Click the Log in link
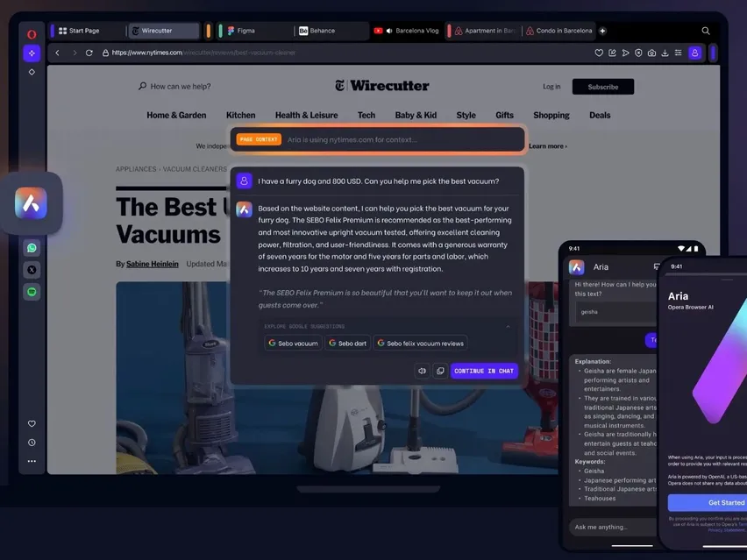Image resolution: width=747 pixels, height=560 pixels. tap(551, 87)
